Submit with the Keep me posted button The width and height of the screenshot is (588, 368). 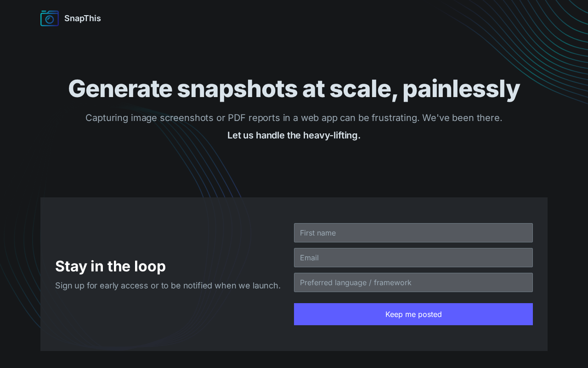[x=413, y=314]
